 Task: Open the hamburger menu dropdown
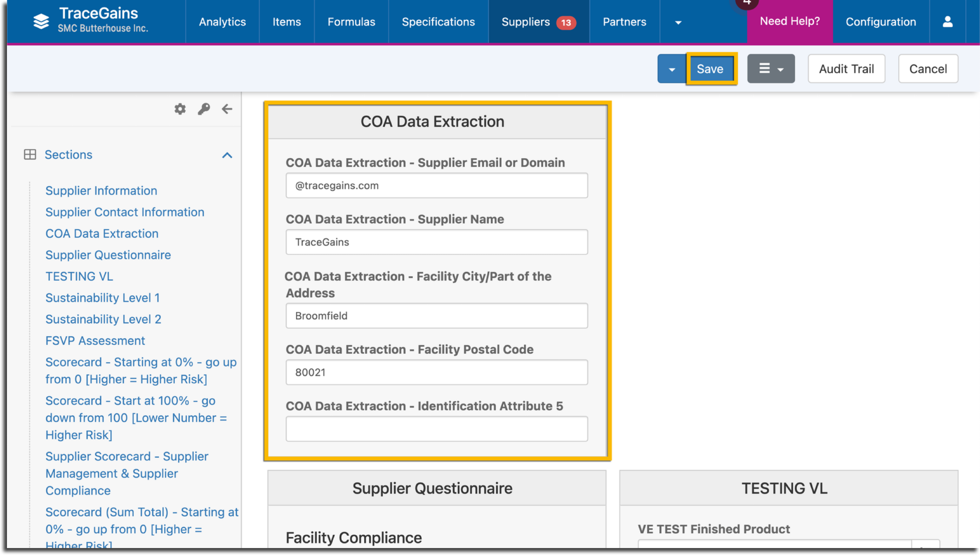pyautogui.click(x=770, y=69)
